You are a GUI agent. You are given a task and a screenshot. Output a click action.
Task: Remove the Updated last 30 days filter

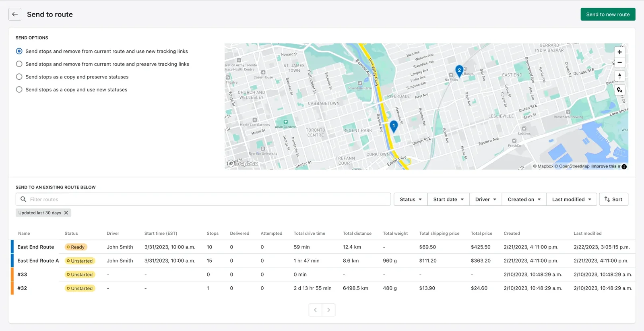(66, 213)
